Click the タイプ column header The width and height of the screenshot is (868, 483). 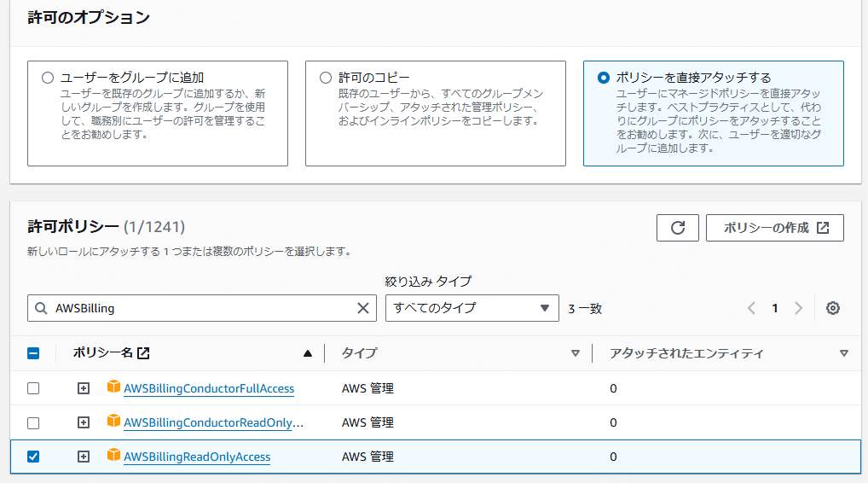(x=359, y=352)
